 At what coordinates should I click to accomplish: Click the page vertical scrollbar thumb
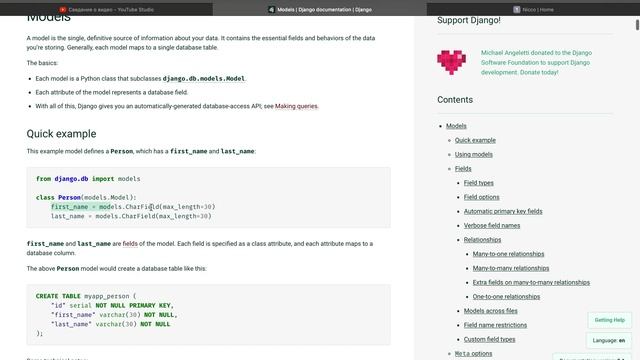pos(637,25)
